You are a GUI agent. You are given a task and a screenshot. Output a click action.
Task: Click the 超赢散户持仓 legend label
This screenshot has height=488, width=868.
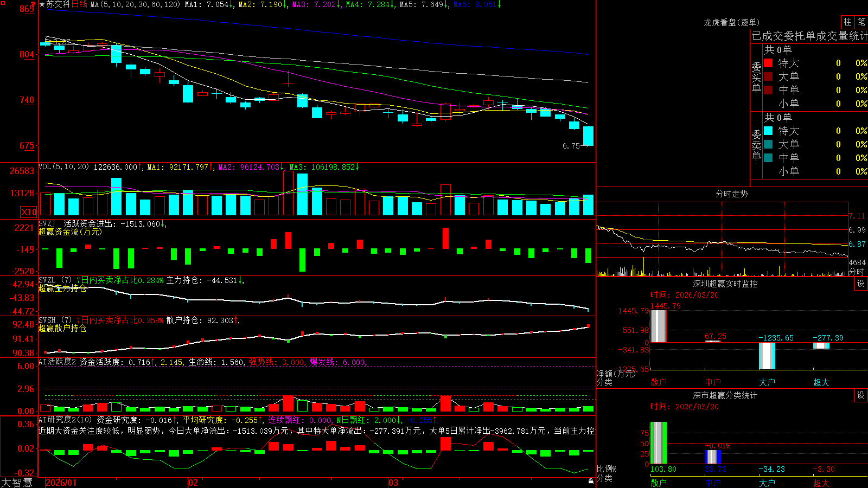[x=62, y=328]
